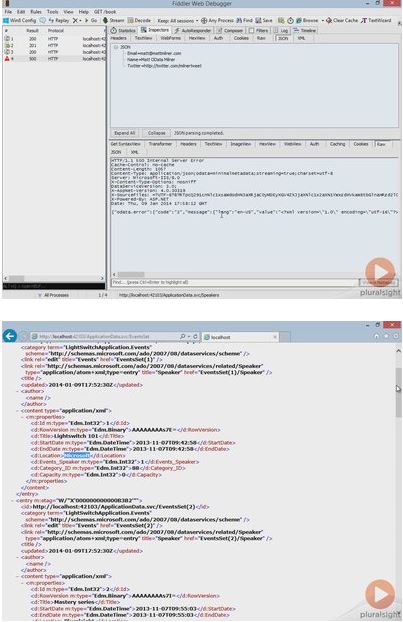Image resolution: width=403 pixels, height=622 pixels.
Task: Click the All Processes status bar filter
Action: 56,295
